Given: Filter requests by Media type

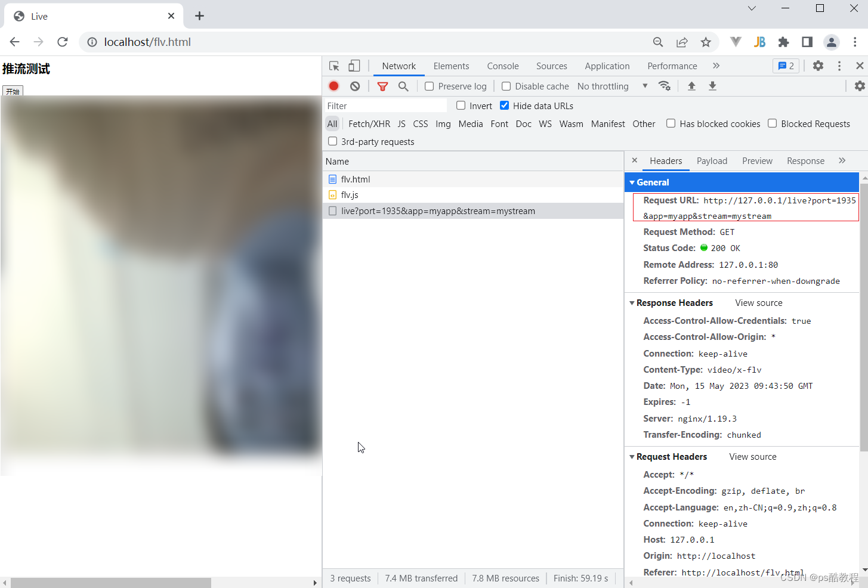Looking at the screenshot, I should pos(471,124).
